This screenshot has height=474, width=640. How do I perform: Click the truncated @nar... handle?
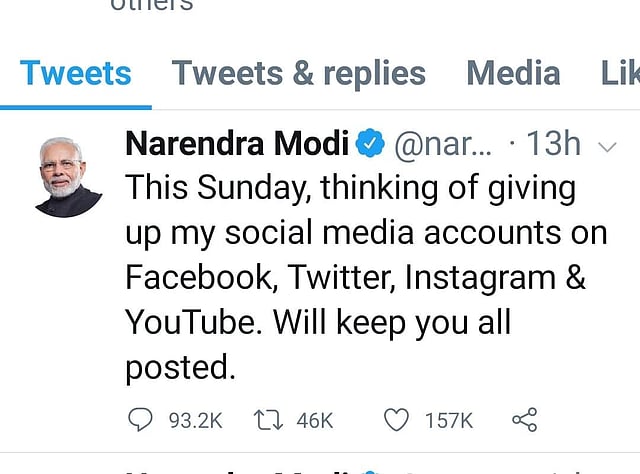click(x=444, y=145)
